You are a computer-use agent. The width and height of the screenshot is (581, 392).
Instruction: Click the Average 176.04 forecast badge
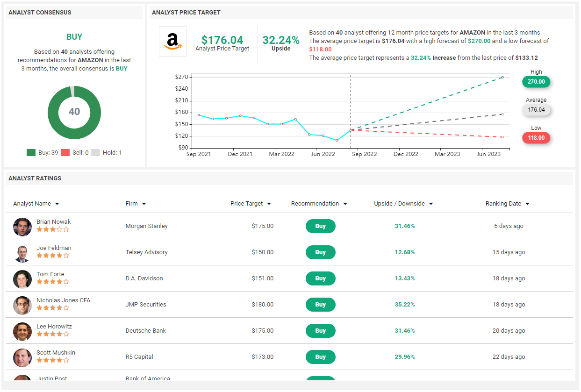click(x=536, y=110)
